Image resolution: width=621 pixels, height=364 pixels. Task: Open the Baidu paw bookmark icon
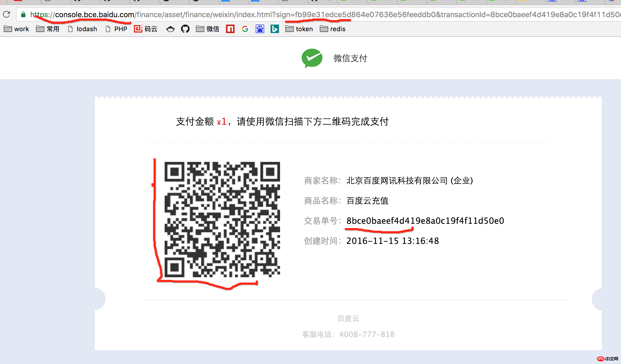pyautogui.click(x=260, y=29)
